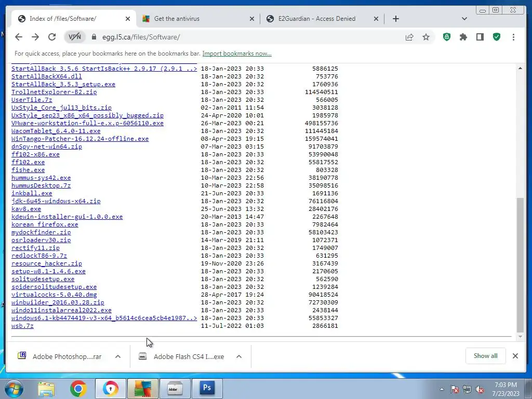Go forward in browser history
Viewport: 532px width, 399px height.
coord(35,37)
